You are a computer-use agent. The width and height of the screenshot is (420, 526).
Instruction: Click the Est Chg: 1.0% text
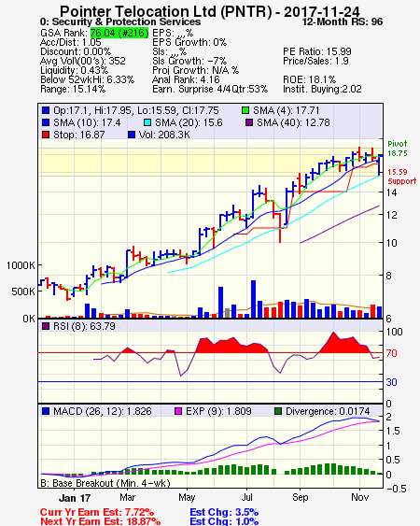[224, 521]
